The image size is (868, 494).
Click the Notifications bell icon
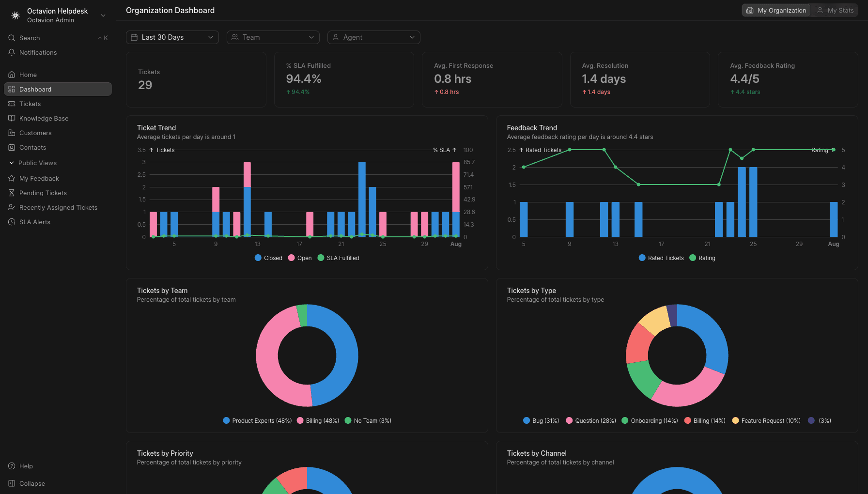point(12,52)
